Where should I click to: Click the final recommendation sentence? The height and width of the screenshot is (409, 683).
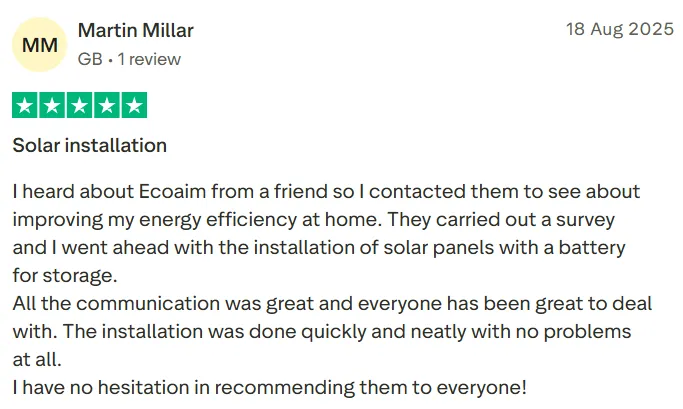tap(270, 388)
